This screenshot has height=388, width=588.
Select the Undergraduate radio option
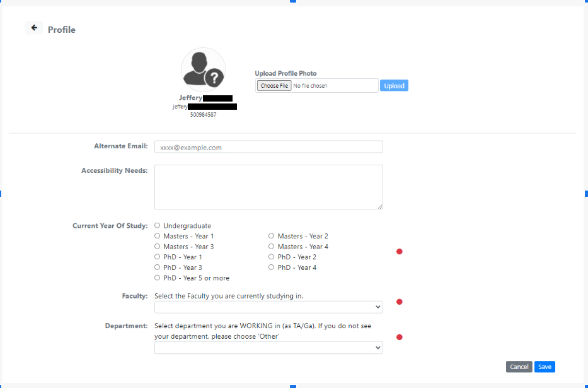coord(158,226)
